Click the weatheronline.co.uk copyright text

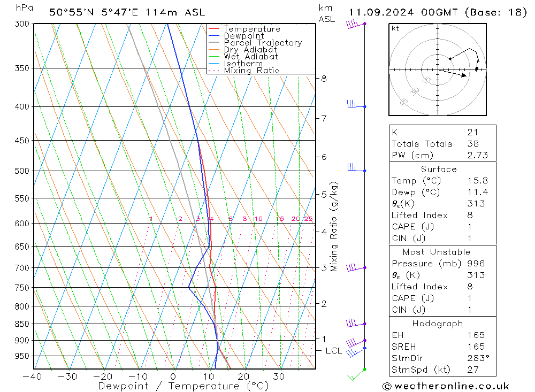click(446, 386)
